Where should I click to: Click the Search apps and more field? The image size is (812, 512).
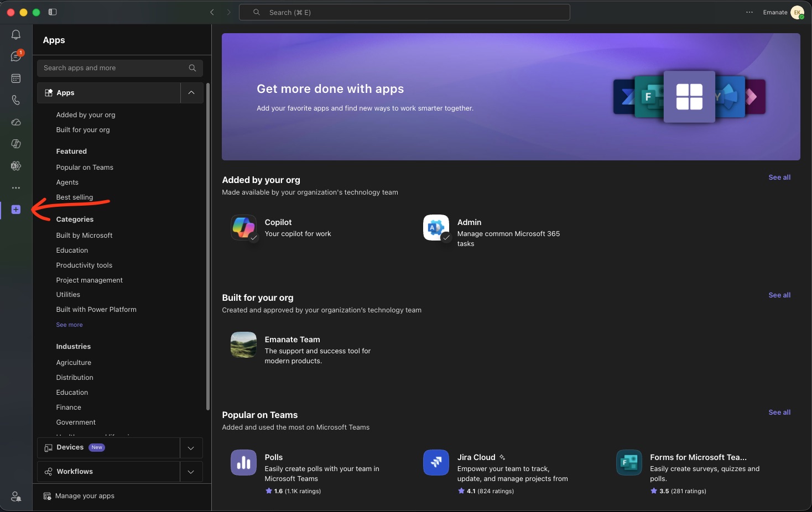click(x=120, y=68)
